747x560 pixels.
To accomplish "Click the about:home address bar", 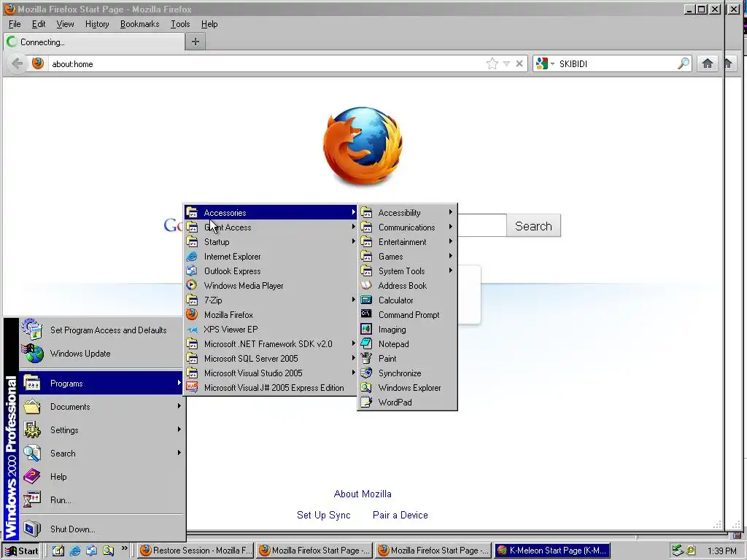I will (x=267, y=64).
